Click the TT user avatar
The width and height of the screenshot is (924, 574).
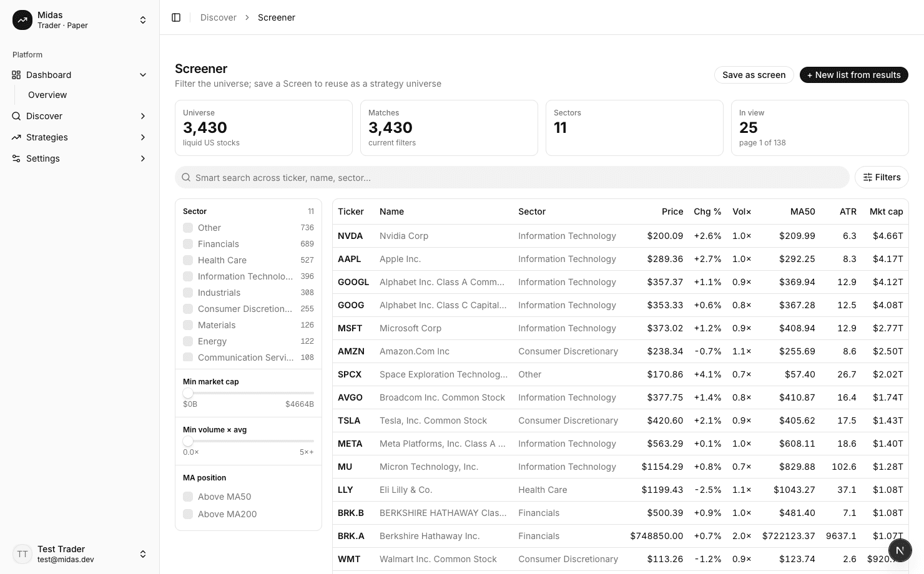22,554
